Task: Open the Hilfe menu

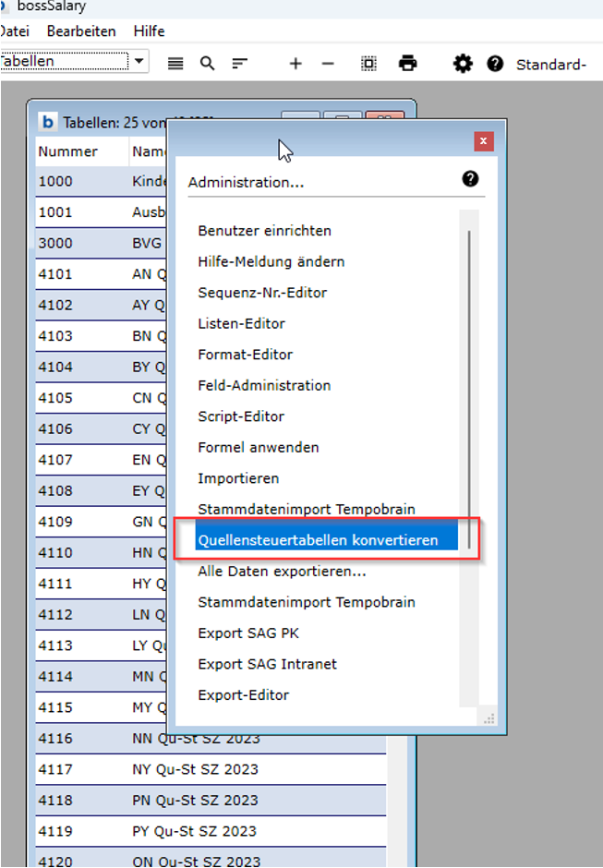Action: [x=149, y=30]
